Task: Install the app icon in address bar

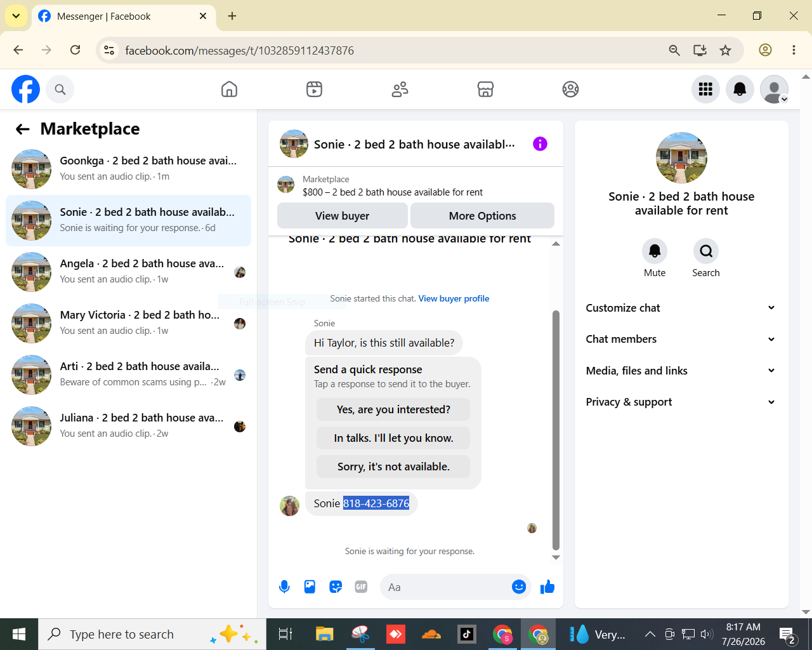Action: click(x=700, y=50)
